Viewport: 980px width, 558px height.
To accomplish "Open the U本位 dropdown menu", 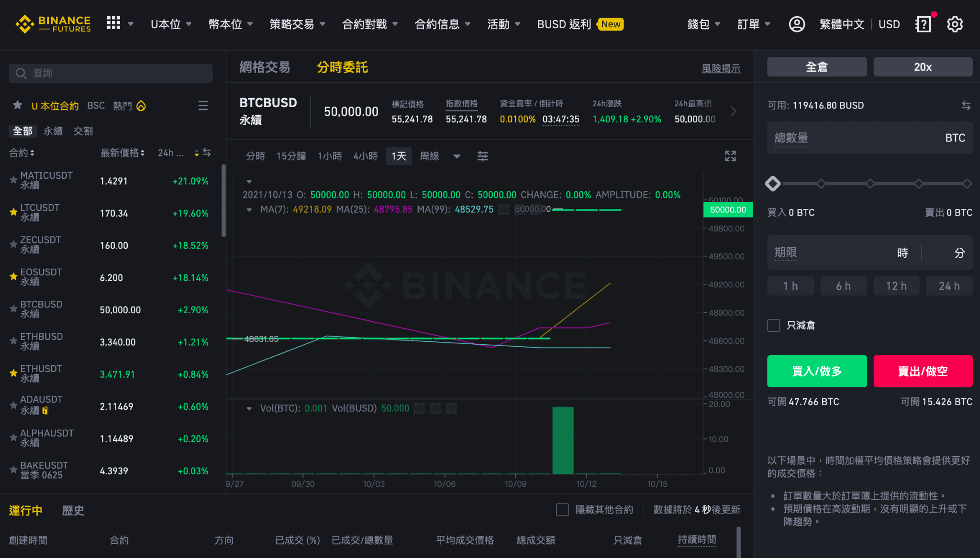I will pos(171,24).
